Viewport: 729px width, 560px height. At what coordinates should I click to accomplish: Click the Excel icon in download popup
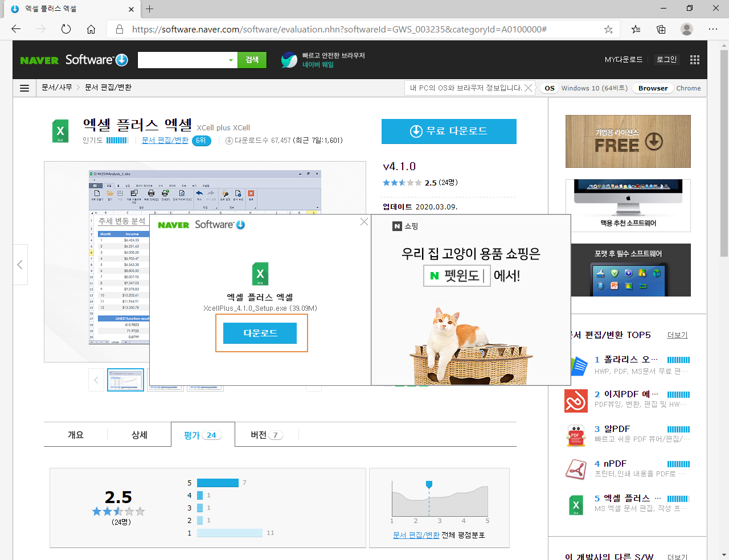click(x=260, y=274)
